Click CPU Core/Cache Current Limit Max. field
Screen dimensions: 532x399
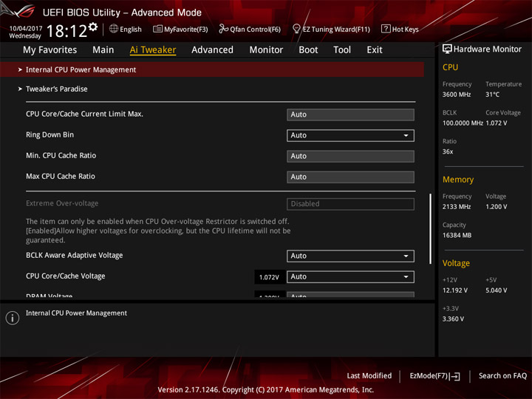(350, 115)
